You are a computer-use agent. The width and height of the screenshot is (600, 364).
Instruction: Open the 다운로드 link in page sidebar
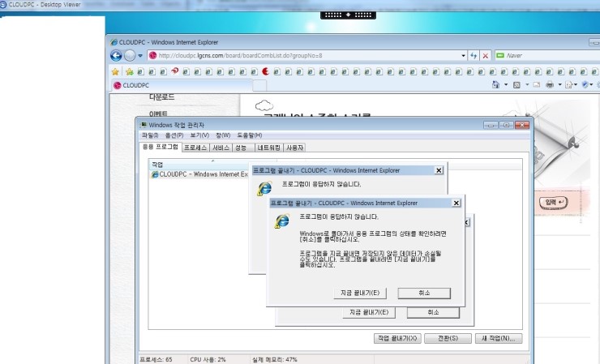(x=162, y=97)
